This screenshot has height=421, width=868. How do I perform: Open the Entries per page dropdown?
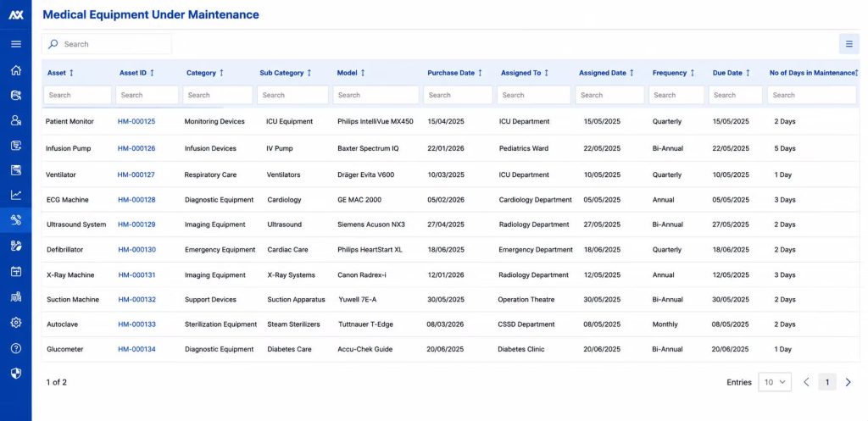pos(775,382)
